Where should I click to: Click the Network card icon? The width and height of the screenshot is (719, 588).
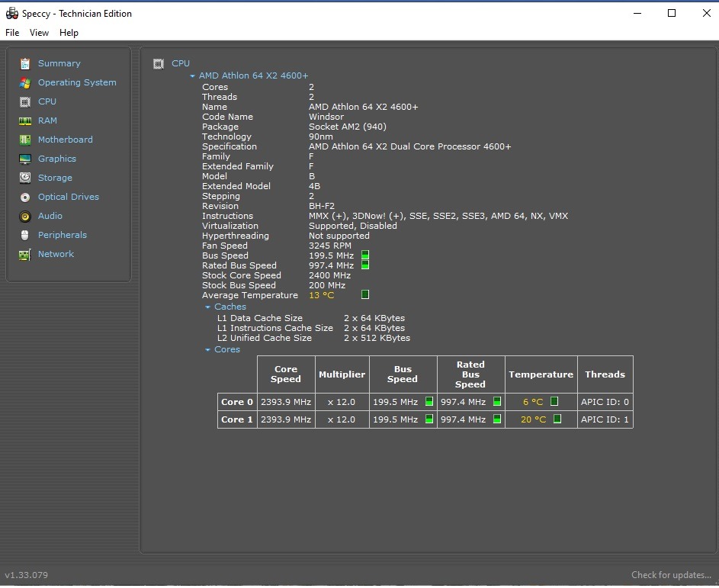click(24, 255)
